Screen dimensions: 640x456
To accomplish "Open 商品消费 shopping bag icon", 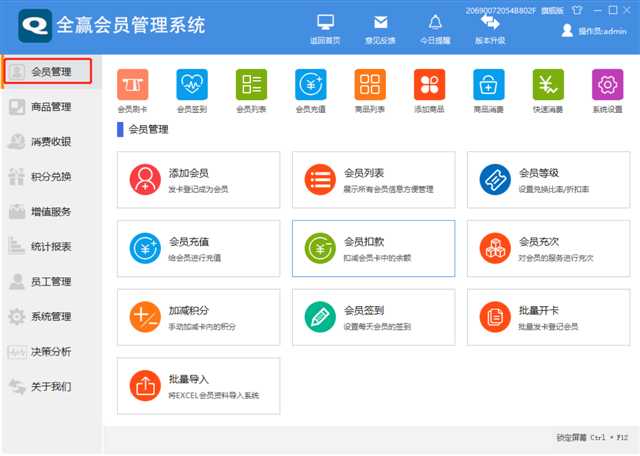I will 489,85.
